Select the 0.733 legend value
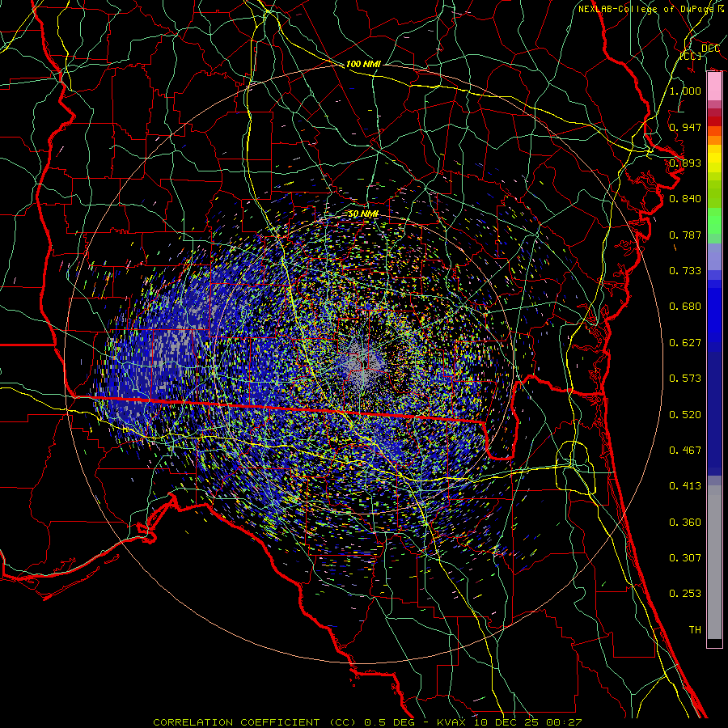This screenshot has height=728, width=728. tap(685, 270)
